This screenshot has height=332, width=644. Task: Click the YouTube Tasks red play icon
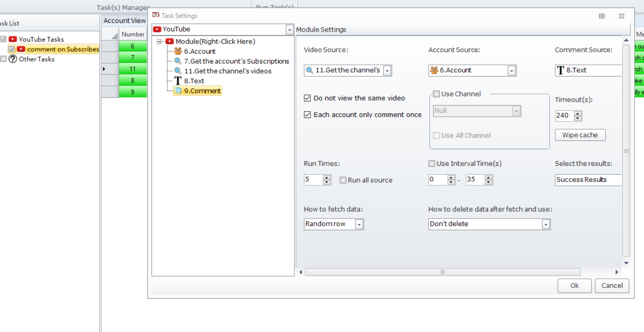[x=13, y=39]
